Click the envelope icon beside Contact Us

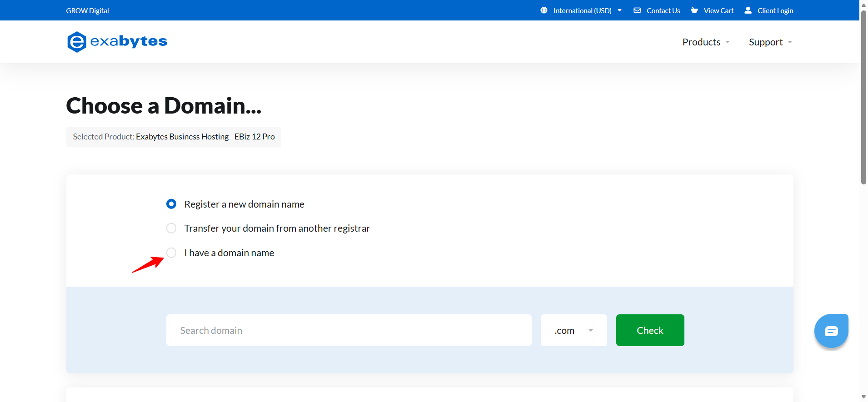pyautogui.click(x=637, y=10)
